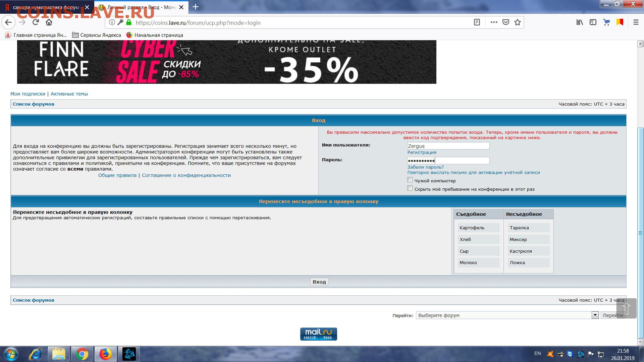
Task: Open 'Общие правила' link
Action: [x=117, y=175]
